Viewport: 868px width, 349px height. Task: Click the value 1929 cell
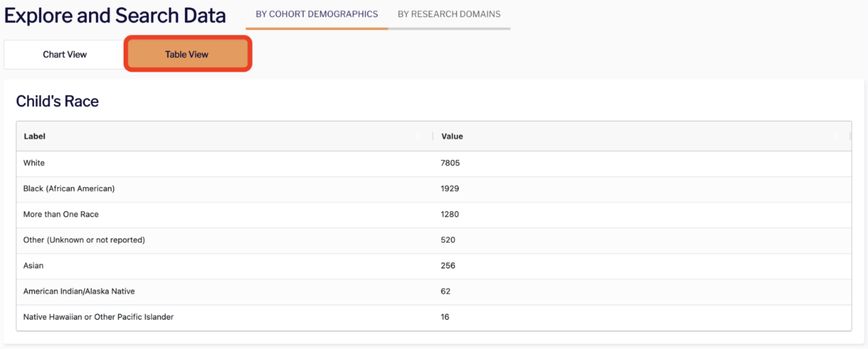(642, 189)
